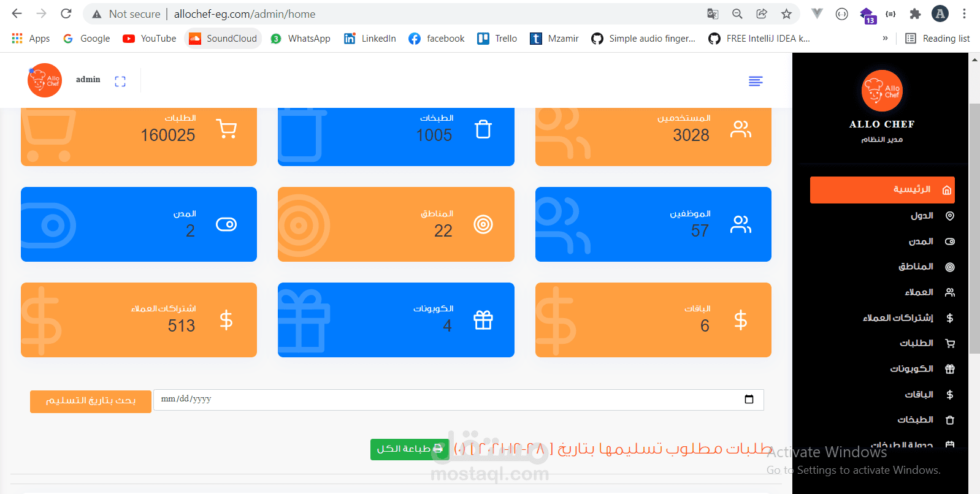Click gift icon on coupons card
980x494 pixels.
click(x=483, y=320)
